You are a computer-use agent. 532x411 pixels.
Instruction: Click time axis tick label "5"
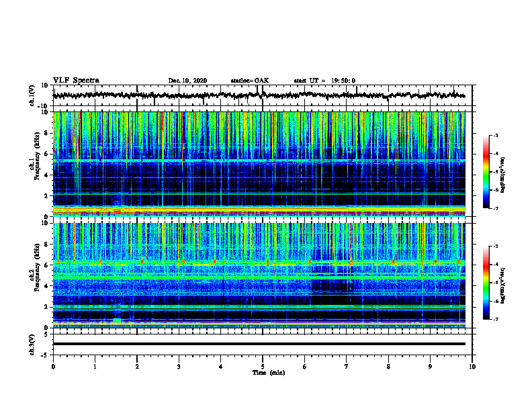[263, 367]
